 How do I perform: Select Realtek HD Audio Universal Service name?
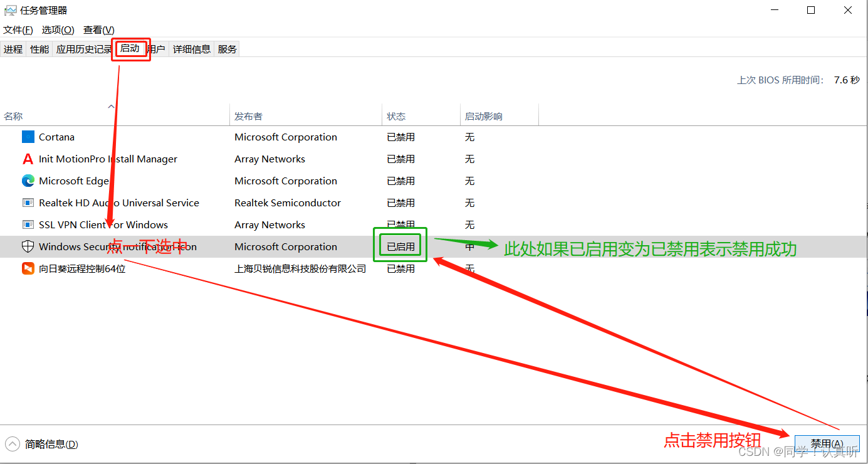pos(119,203)
